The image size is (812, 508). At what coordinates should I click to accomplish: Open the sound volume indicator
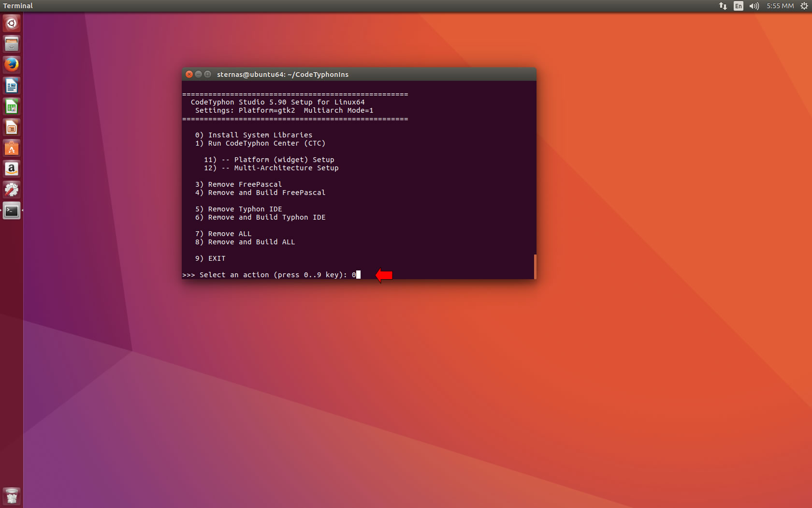point(754,6)
